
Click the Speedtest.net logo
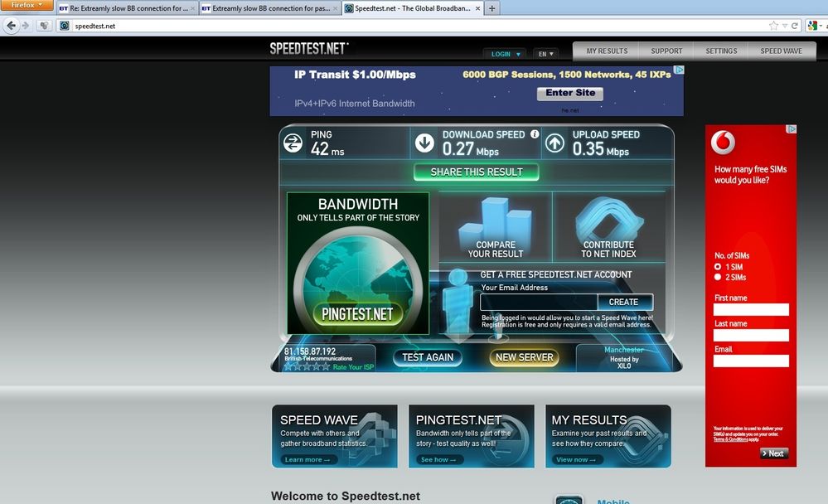pyautogui.click(x=309, y=49)
